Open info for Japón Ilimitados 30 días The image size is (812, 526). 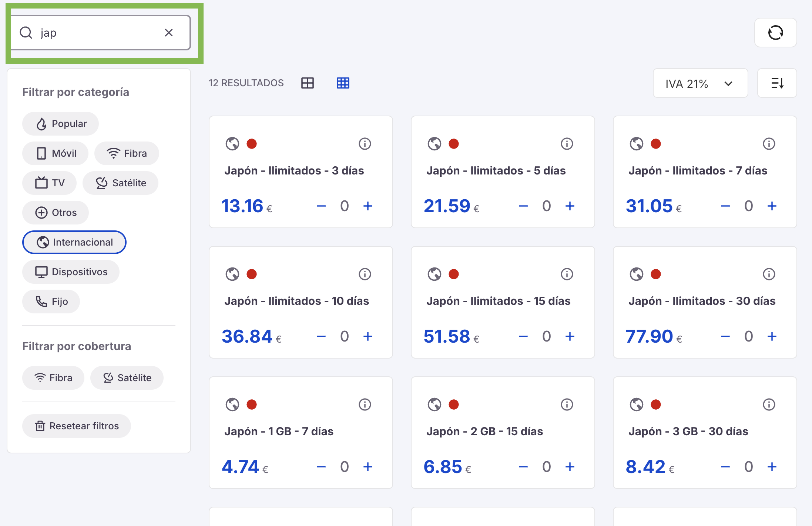click(x=769, y=274)
